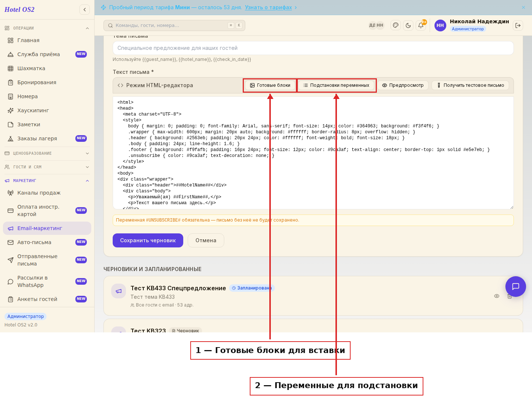Click the Заказы лагеря tent icon
This screenshot has height=404, width=532.
pos(10,138)
